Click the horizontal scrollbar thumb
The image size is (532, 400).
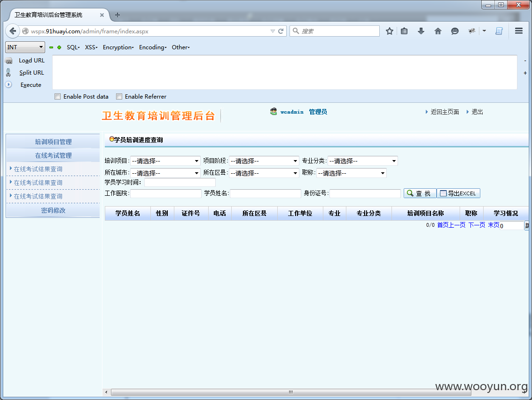click(291, 392)
